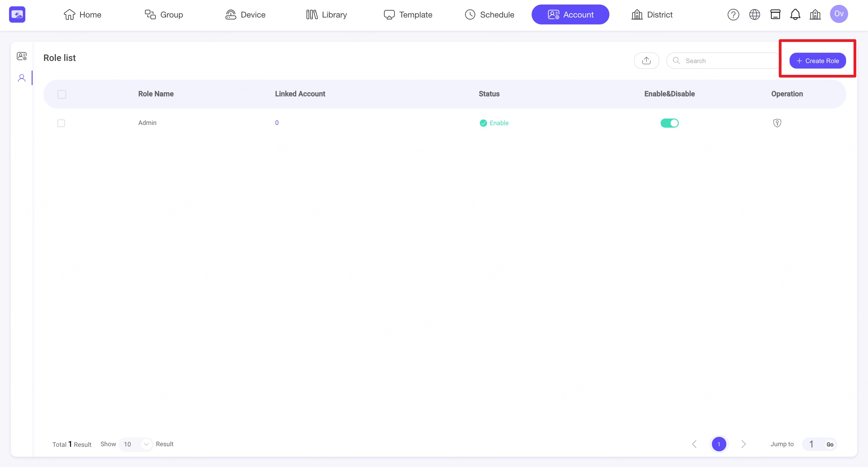Click the linked account count 0
Viewport: 868px width, 467px height.
pyautogui.click(x=277, y=123)
